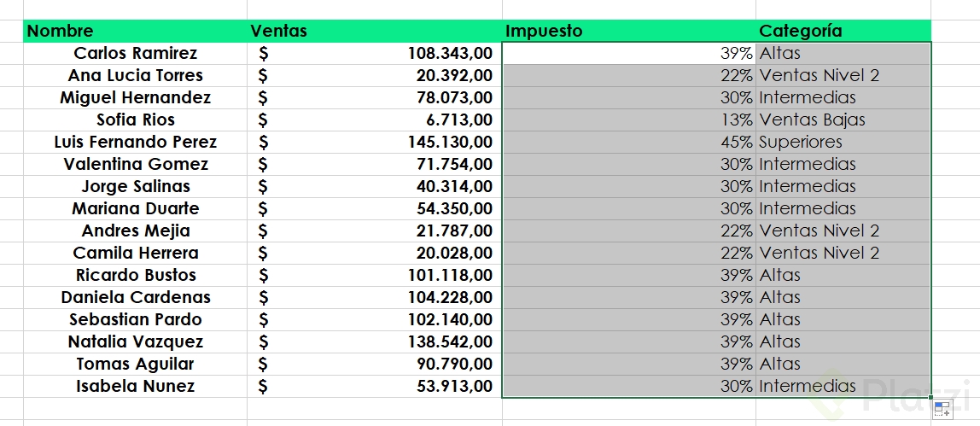Click the Valentina Gomez name cell

135,164
